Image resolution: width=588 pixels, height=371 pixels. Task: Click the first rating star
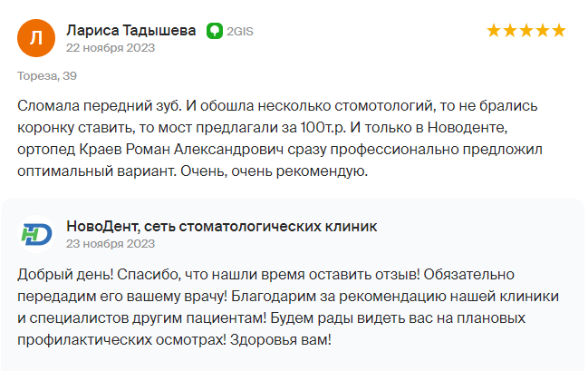tap(494, 31)
